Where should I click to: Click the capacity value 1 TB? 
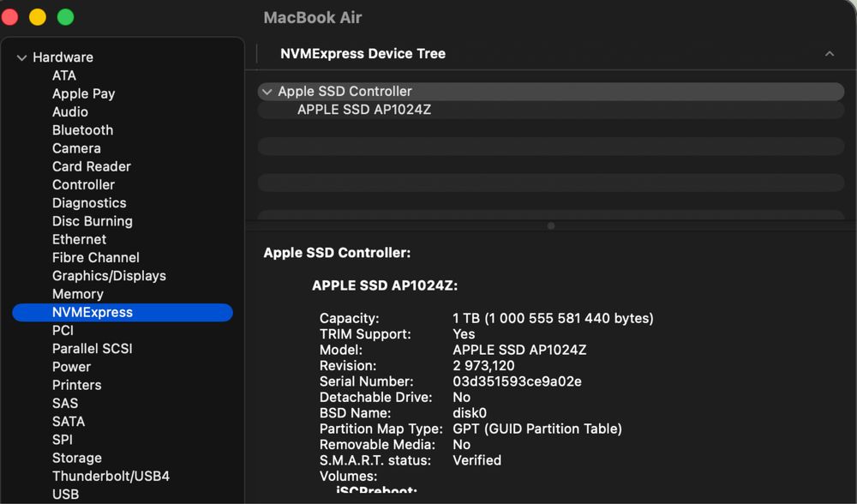pyautogui.click(x=553, y=318)
